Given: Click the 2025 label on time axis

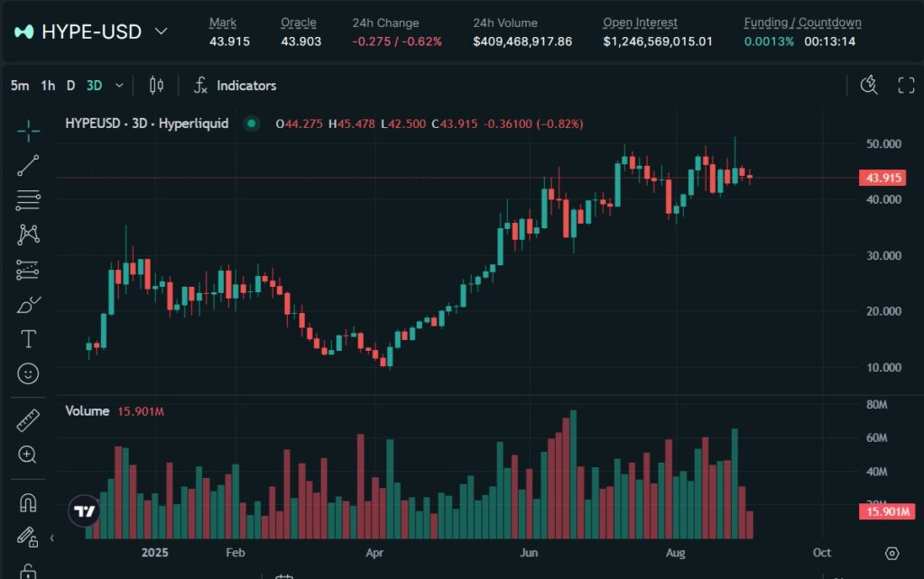Looking at the screenshot, I should (155, 553).
